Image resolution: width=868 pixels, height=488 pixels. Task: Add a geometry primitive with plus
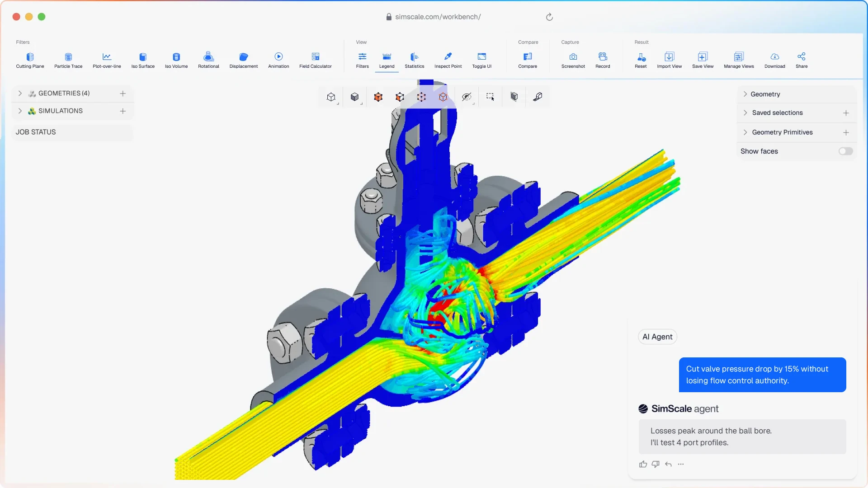pyautogui.click(x=846, y=132)
